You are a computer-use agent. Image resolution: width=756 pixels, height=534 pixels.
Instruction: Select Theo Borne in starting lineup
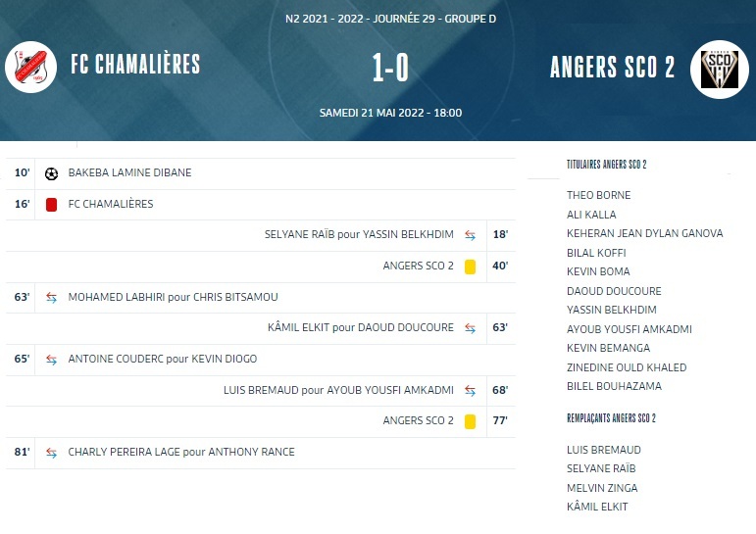[x=598, y=195]
